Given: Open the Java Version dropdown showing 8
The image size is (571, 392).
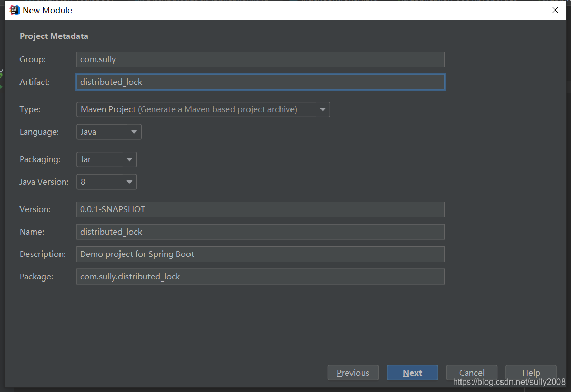Looking at the screenshot, I should [106, 182].
